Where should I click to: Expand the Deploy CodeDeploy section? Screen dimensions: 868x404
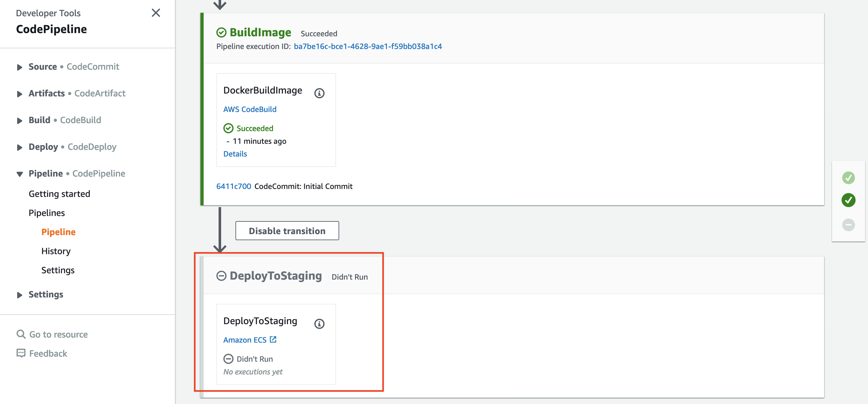tap(19, 147)
